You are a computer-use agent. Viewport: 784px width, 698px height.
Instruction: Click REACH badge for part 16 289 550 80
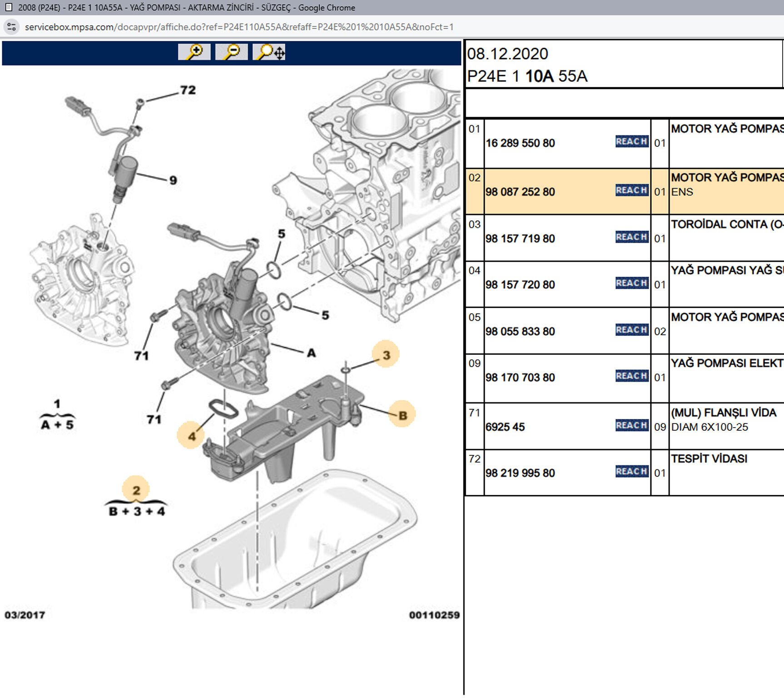tap(631, 142)
